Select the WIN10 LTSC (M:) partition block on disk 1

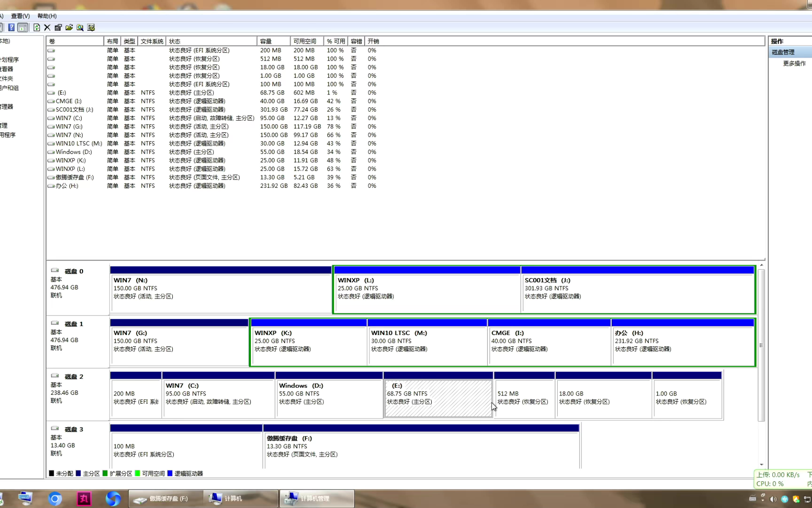[427, 343]
